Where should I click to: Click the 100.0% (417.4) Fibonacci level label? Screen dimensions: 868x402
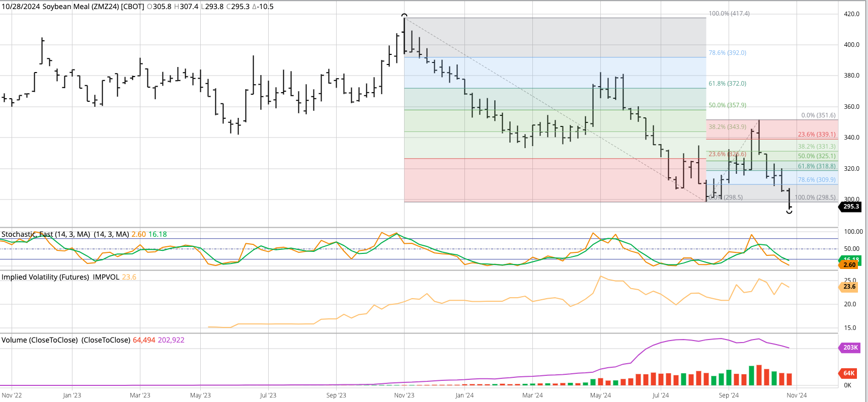point(729,14)
